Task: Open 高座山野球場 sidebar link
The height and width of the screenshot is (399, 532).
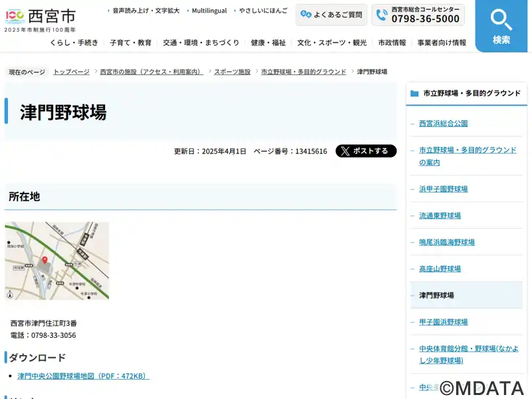Action: [x=440, y=269]
